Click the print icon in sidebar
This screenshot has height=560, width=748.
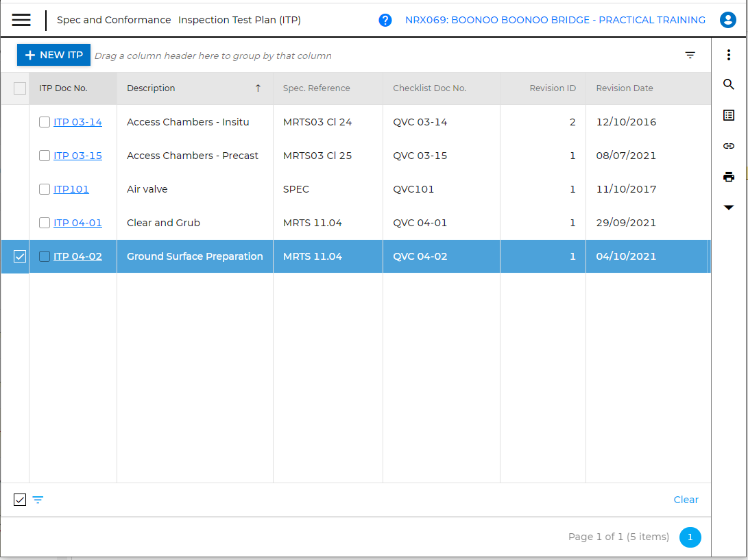pyautogui.click(x=729, y=177)
